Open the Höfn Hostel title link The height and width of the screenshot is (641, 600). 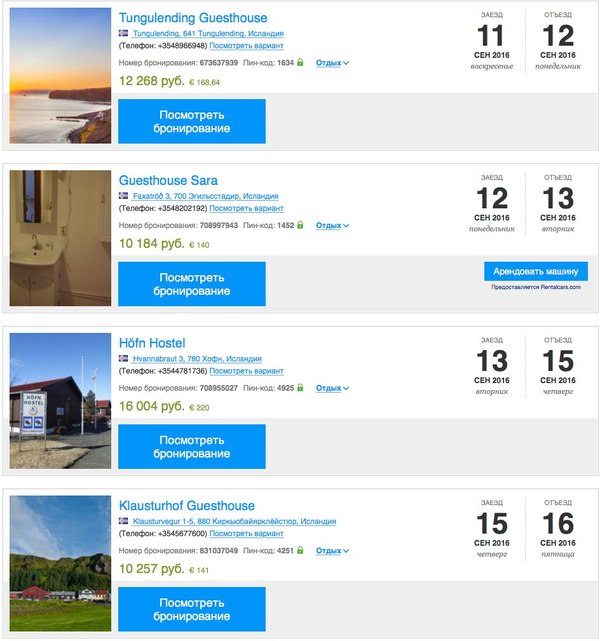tap(152, 343)
